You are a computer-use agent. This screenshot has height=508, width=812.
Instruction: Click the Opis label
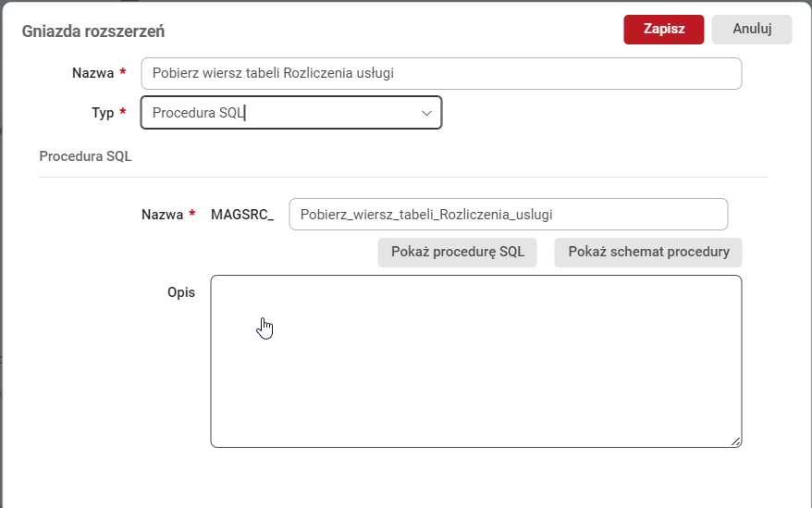tap(181, 292)
